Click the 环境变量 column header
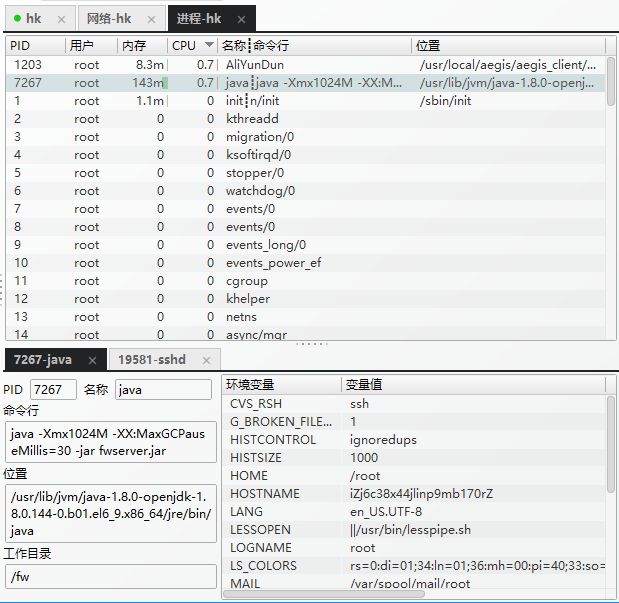The image size is (619, 603). pyautogui.click(x=282, y=385)
